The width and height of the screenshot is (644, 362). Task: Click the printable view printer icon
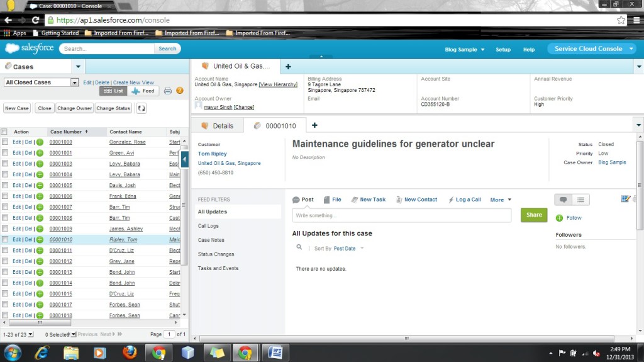(x=167, y=91)
